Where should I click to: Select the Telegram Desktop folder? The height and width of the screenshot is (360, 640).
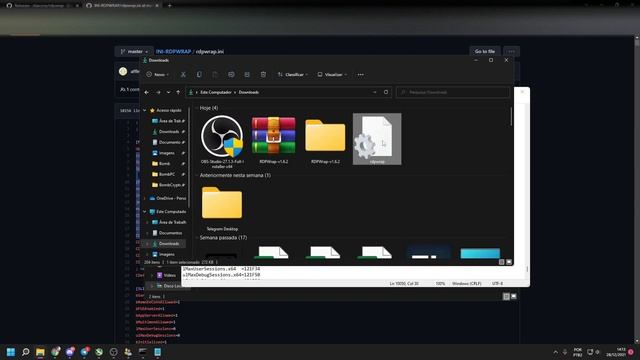222,208
